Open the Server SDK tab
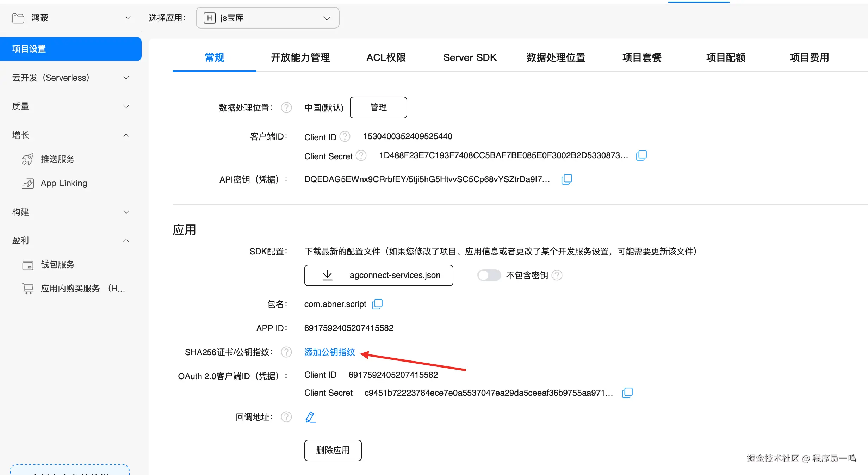 [x=470, y=57]
